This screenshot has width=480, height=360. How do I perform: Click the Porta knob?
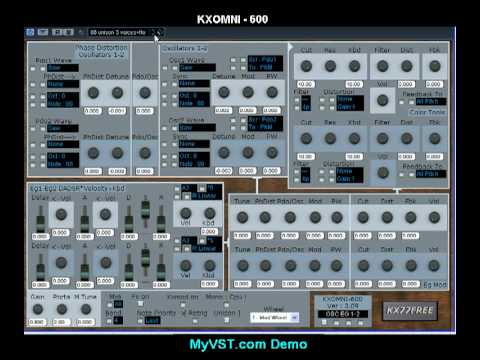[62, 309]
